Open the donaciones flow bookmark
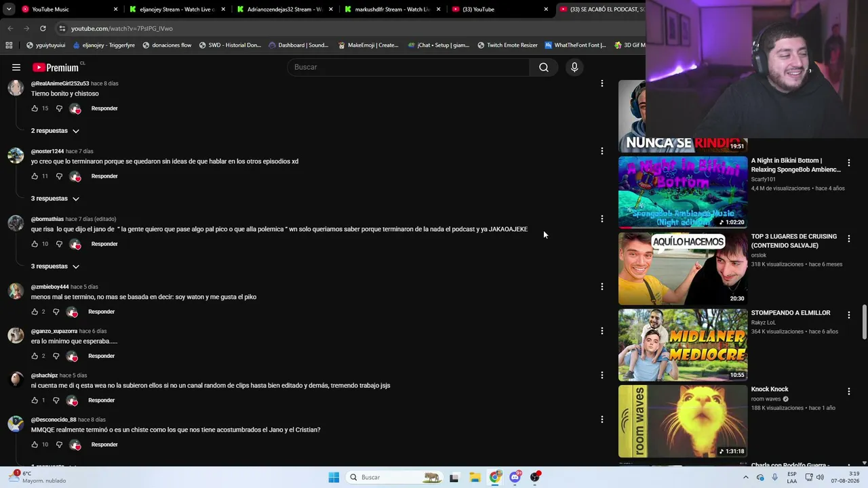 pyautogui.click(x=167, y=45)
